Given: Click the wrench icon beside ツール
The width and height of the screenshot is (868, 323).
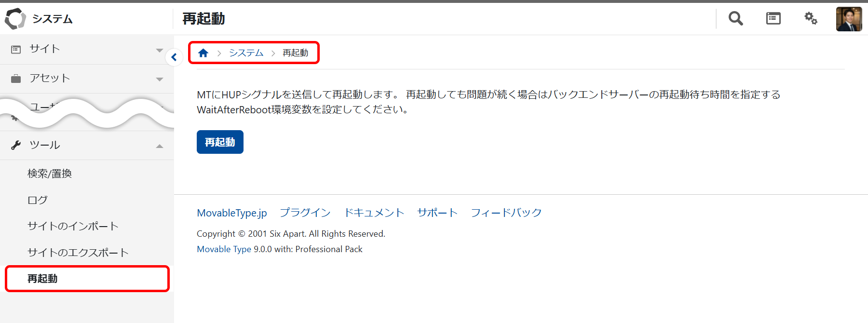Looking at the screenshot, I should coord(16,145).
